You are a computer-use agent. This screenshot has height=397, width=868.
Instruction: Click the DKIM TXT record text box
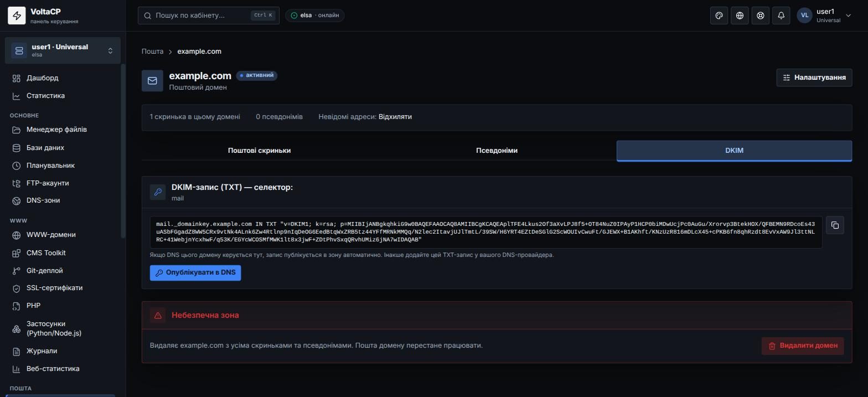(485, 232)
